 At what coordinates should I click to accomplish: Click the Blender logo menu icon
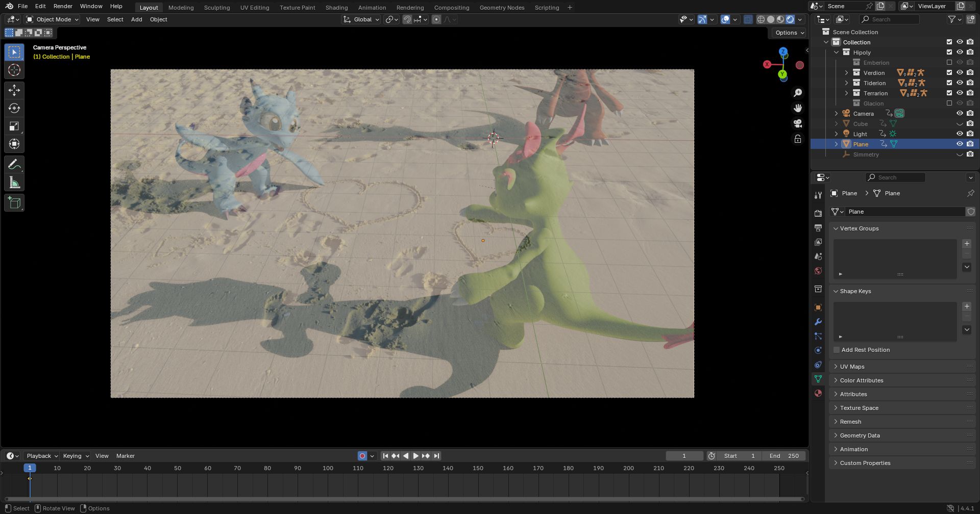tap(9, 6)
